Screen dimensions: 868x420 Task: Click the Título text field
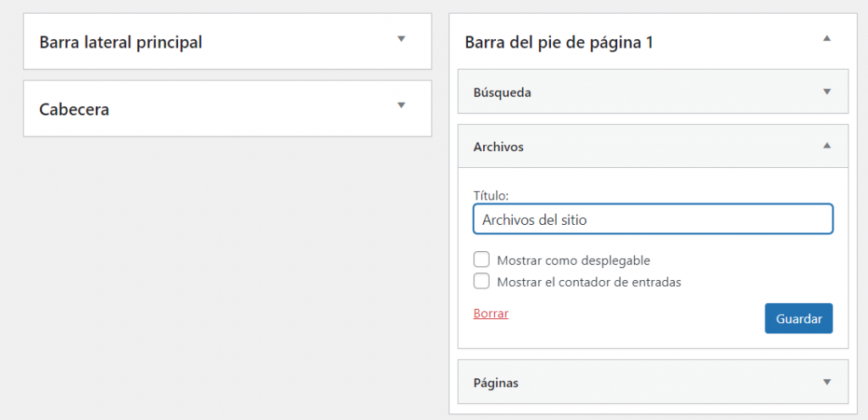click(x=653, y=219)
